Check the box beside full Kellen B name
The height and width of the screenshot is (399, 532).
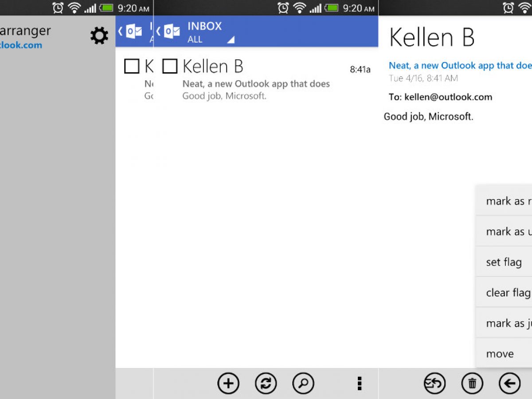[170, 66]
